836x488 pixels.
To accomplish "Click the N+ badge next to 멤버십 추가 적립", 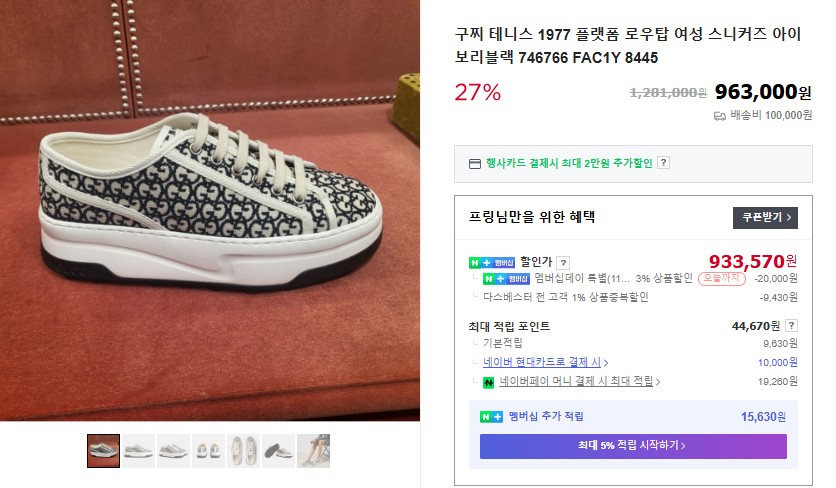I will [x=491, y=417].
